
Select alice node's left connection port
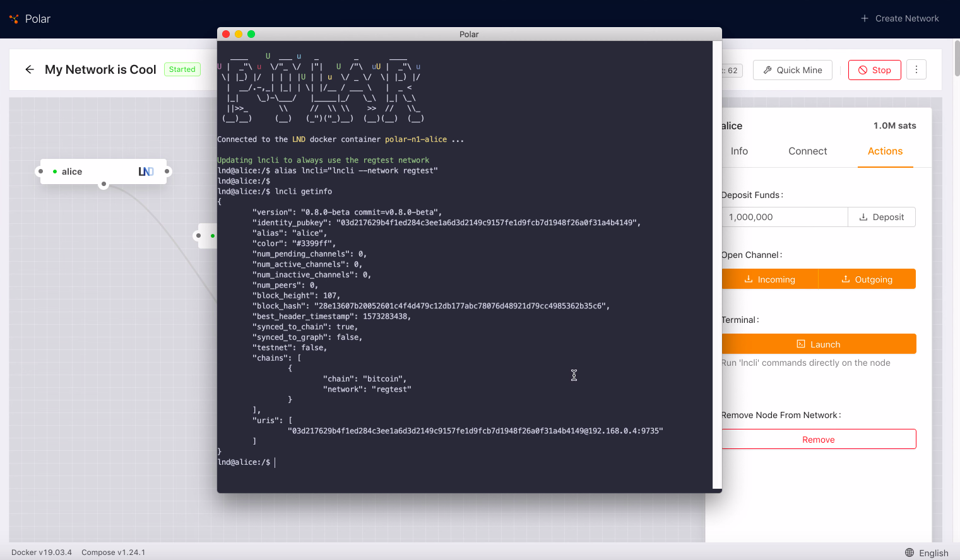click(41, 172)
